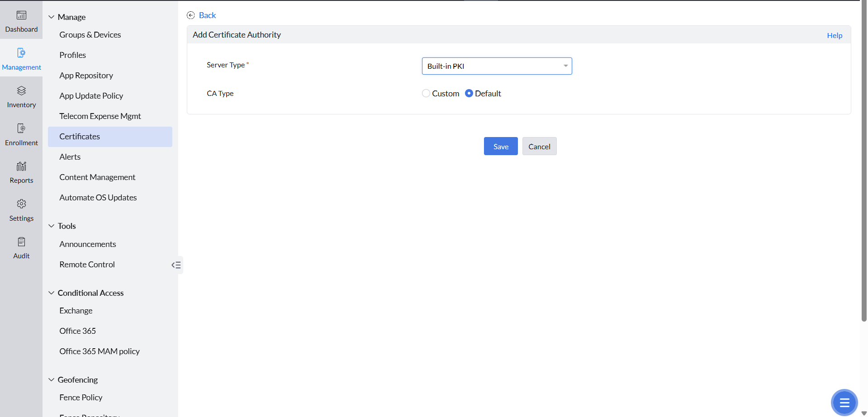This screenshot has height=417, width=868.
Task: Open the Dashboard from the left rail
Action: [21, 20]
